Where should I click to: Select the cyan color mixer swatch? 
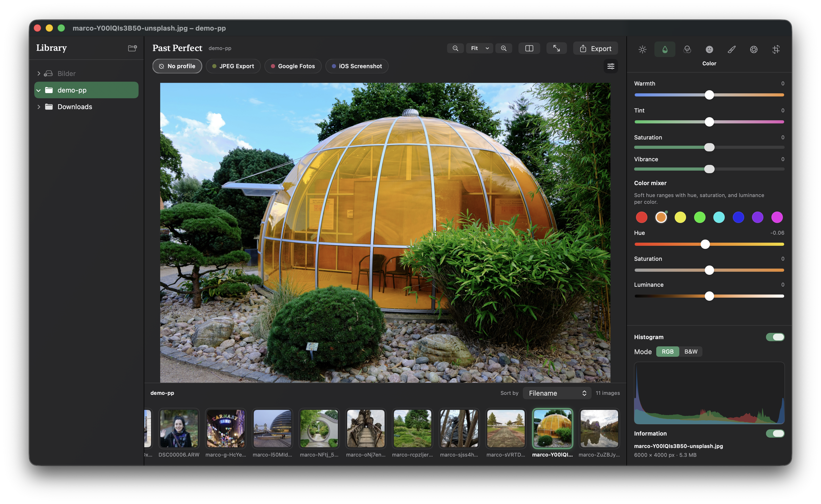719,217
